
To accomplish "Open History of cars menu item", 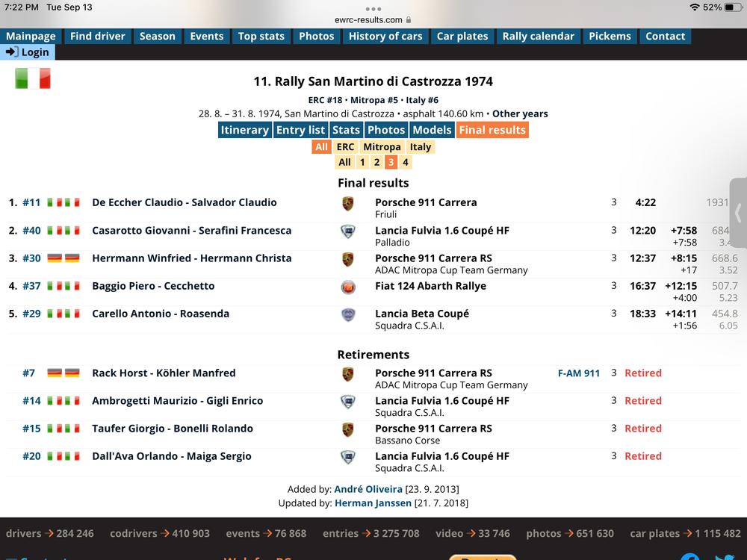I will coord(385,36).
